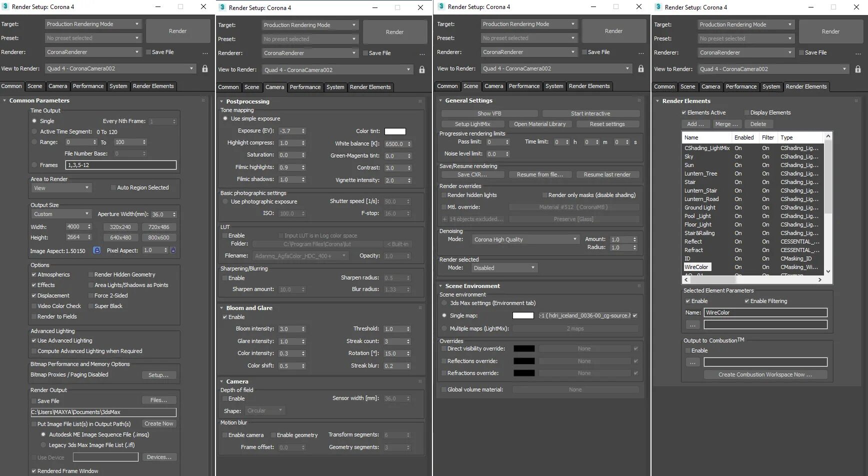Open the Common tab in the Render Elements window
Viewport: 868px width, 476px height.
[664, 86]
